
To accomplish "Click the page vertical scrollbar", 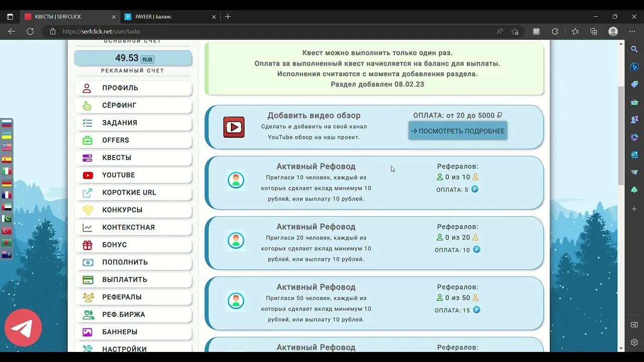I will click(x=621, y=136).
